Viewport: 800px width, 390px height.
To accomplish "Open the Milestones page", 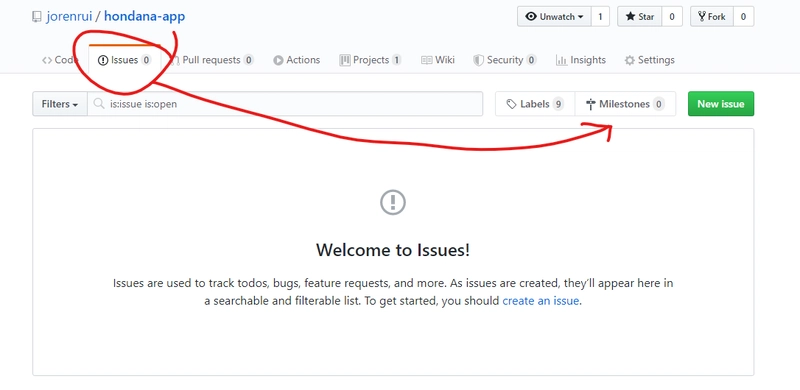I will click(626, 104).
